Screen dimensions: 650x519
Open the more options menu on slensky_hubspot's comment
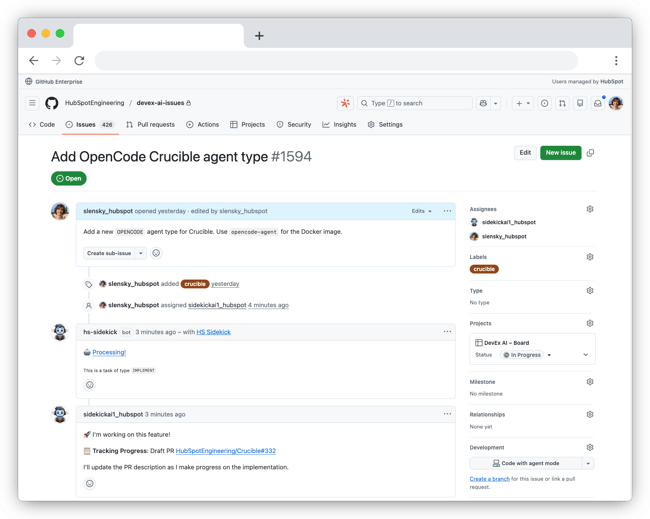(447, 211)
